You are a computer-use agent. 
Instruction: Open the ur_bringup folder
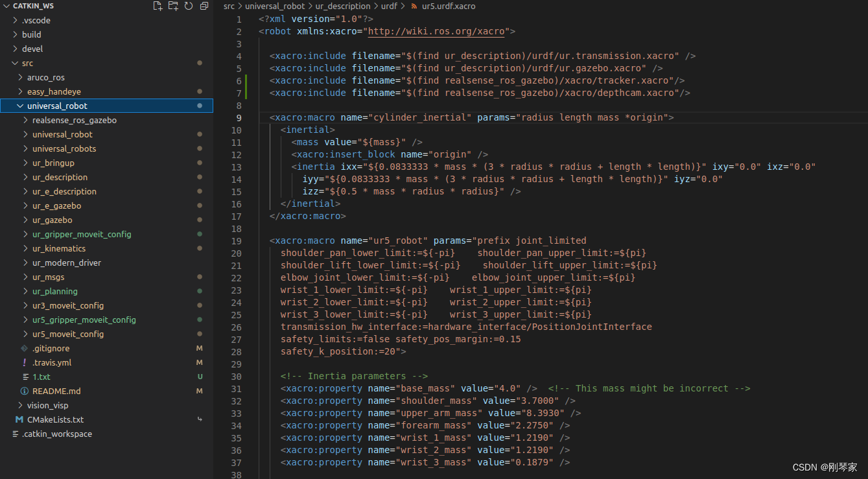pos(53,163)
